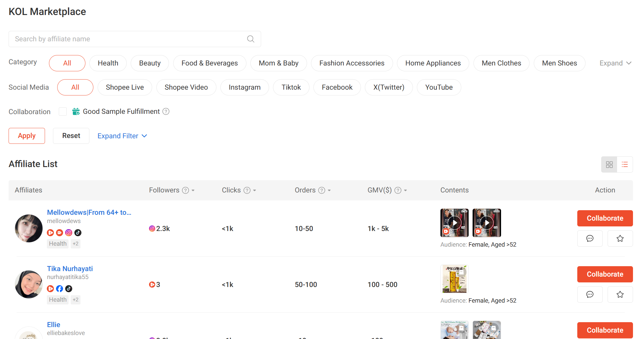This screenshot has height=339, width=644.
Task: Open Mellowdews profile name link
Action: (89, 212)
